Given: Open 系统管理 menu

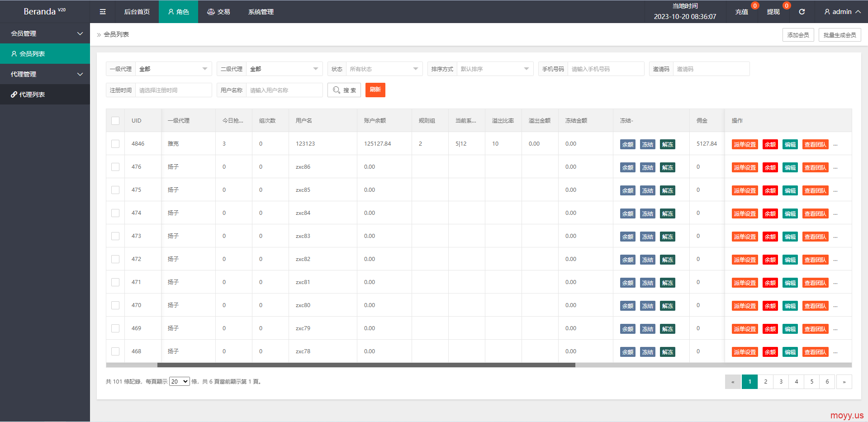Looking at the screenshot, I should [x=261, y=12].
